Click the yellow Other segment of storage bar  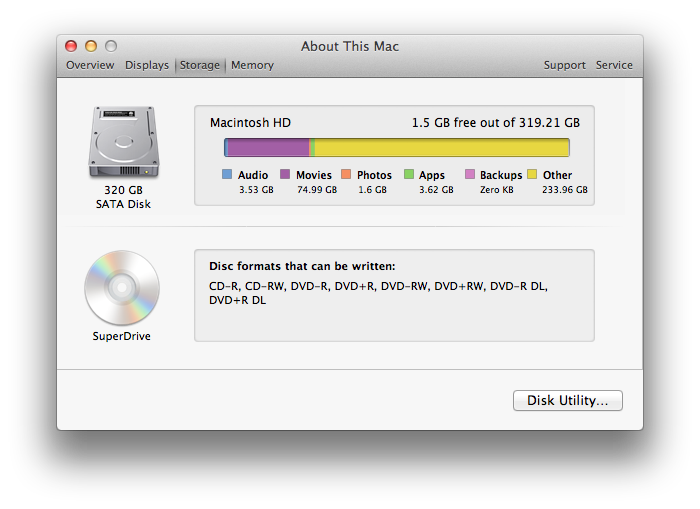click(x=440, y=148)
